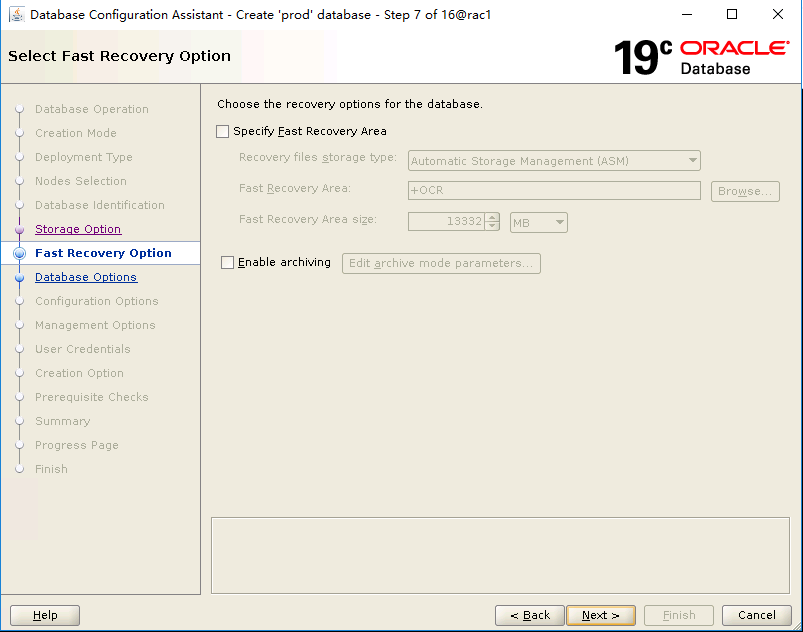This screenshot has width=803, height=632.
Task: Click the Oracle 19c Database logo
Action: [x=701, y=57]
